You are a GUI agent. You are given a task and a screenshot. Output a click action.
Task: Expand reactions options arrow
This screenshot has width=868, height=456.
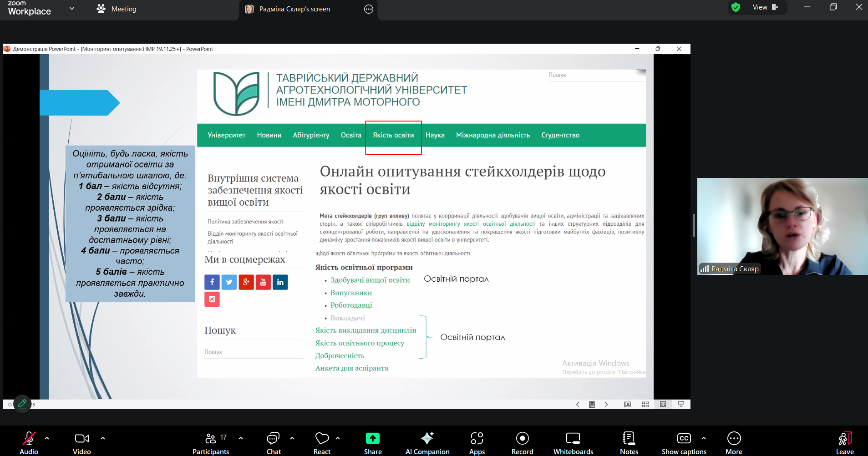tap(338, 438)
